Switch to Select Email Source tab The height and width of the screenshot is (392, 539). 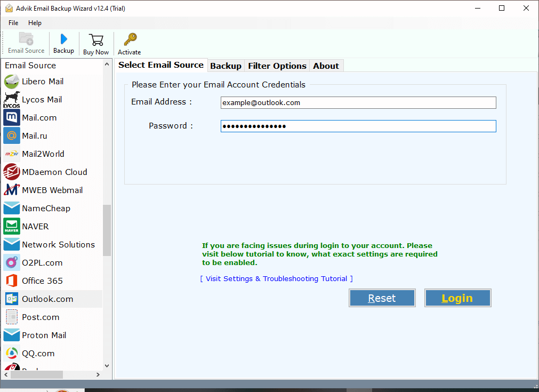161,65
